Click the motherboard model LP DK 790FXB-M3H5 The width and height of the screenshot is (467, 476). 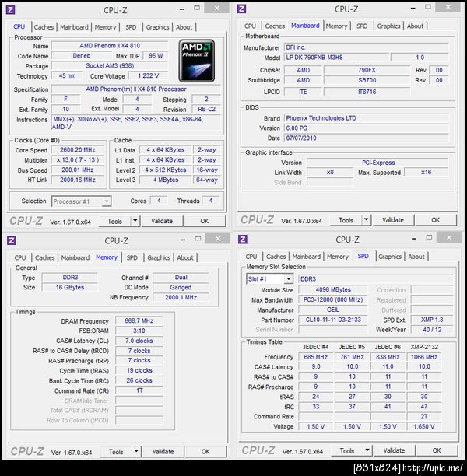pyautogui.click(x=336, y=57)
